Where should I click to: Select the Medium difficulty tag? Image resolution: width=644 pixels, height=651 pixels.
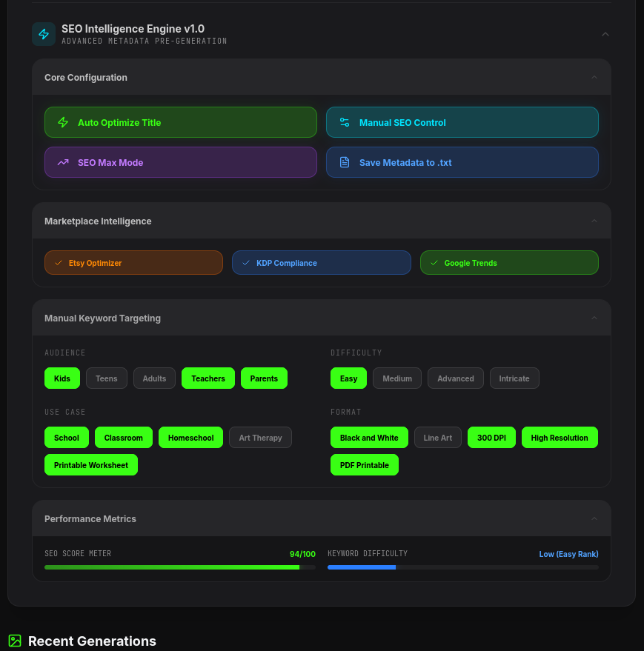(x=397, y=378)
